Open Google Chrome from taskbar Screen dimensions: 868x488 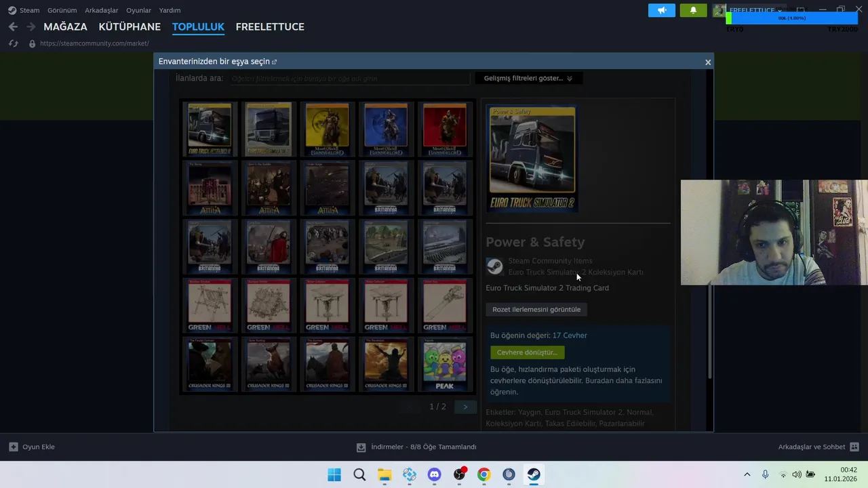point(484,474)
